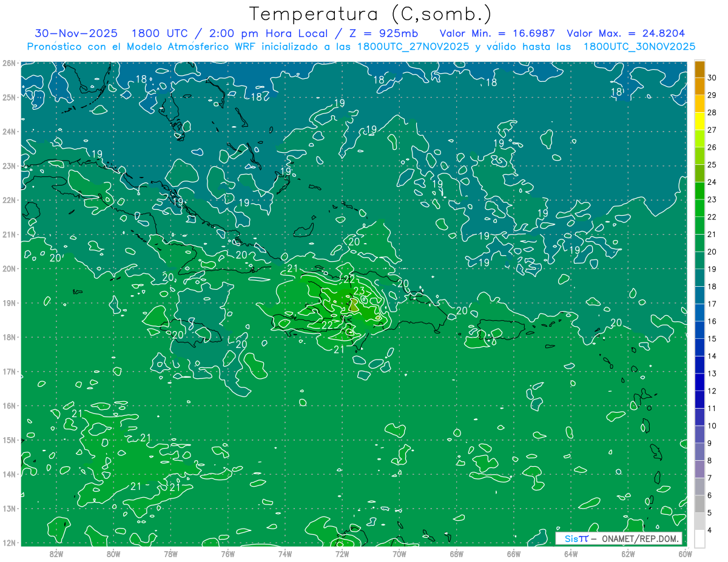Viewport: 728px width, 562px height.
Task: Click the color scale label '30'
Action: coord(712,78)
